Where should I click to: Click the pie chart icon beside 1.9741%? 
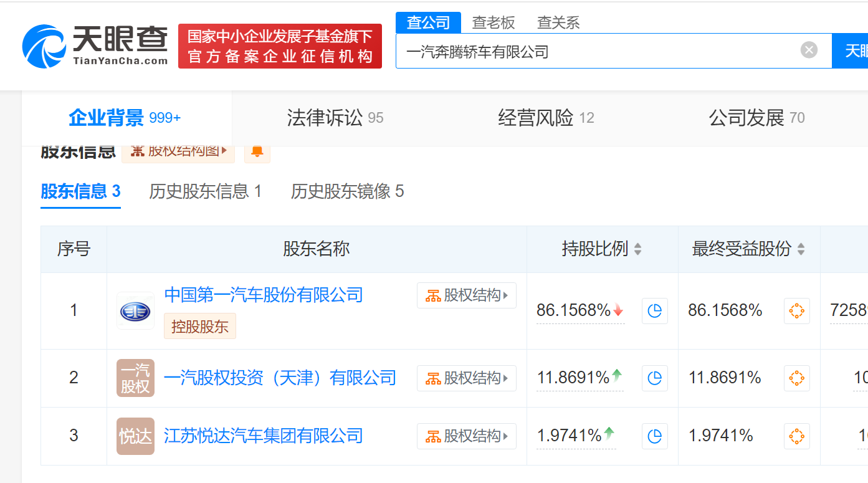[x=654, y=436]
